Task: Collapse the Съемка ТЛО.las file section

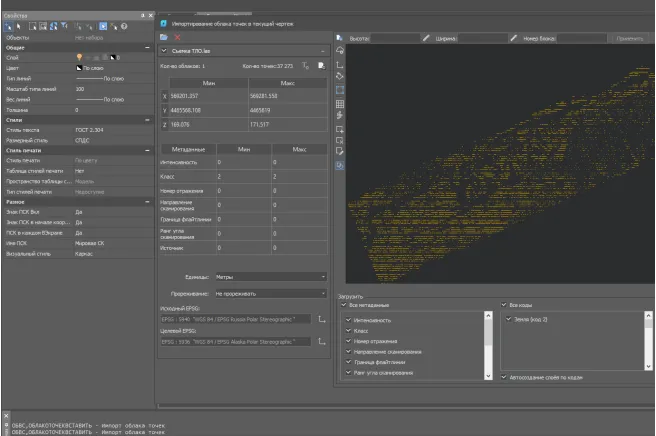Action: tap(322, 50)
